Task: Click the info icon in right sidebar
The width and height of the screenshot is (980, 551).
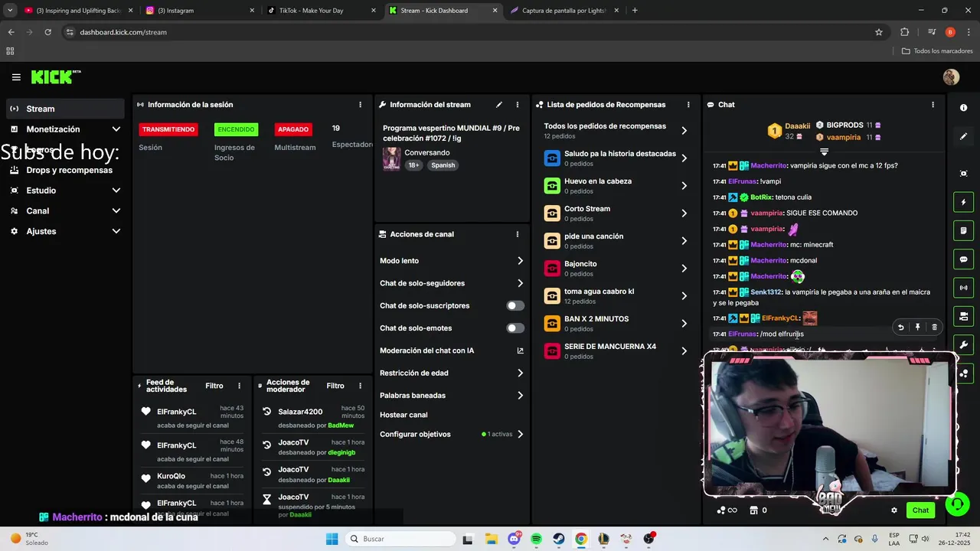Action: tap(963, 108)
